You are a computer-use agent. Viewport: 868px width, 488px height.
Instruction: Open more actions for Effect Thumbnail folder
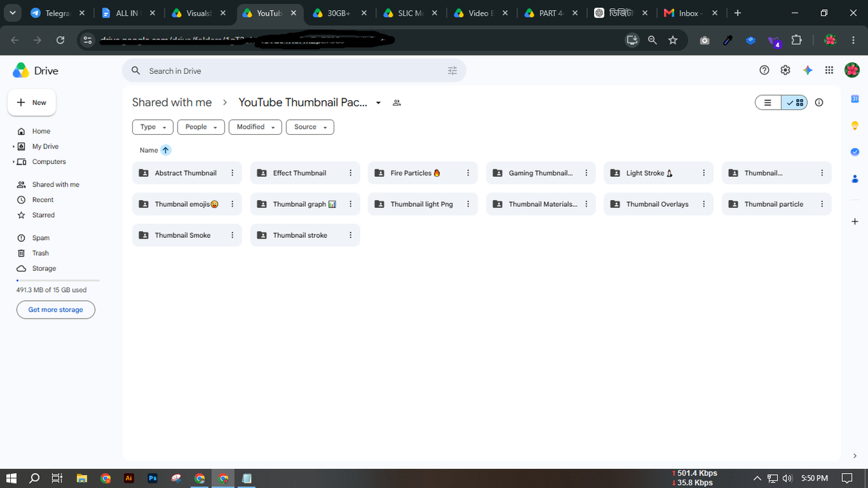pos(351,173)
